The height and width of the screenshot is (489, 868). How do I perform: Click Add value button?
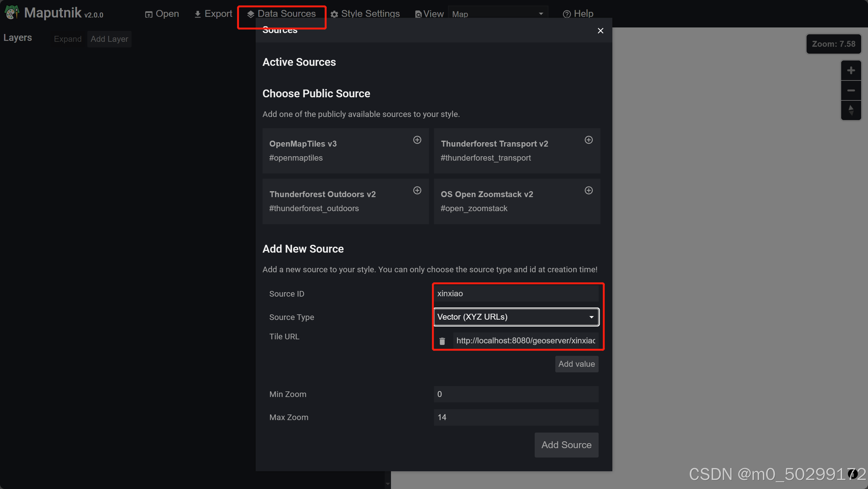(x=576, y=364)
